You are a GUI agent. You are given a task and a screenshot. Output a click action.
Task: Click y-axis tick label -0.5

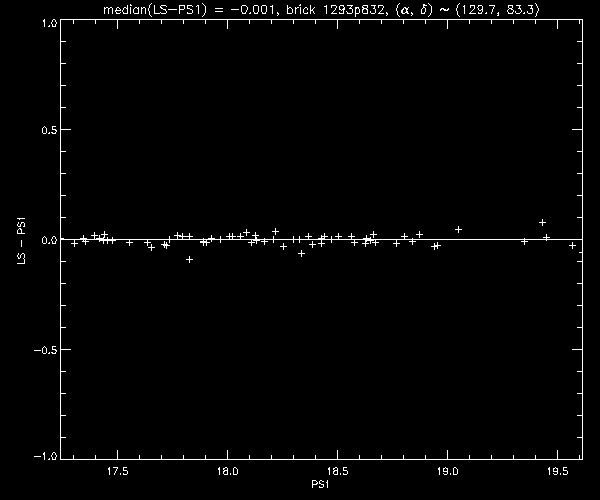pyautogui.click(x=46, y=350)
